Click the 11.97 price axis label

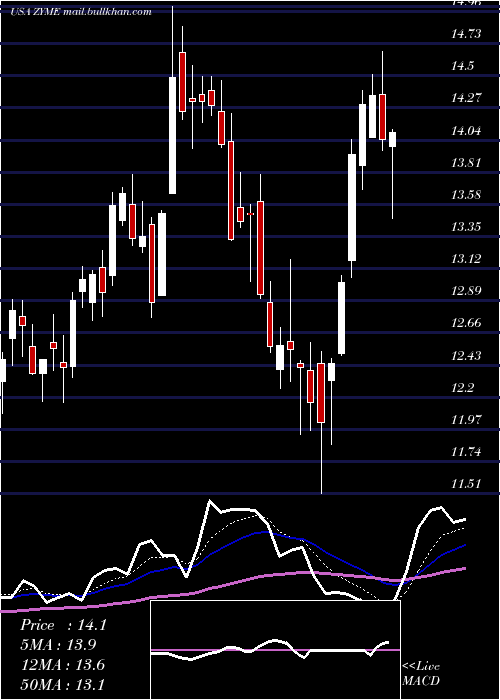(x=466, y=420)
